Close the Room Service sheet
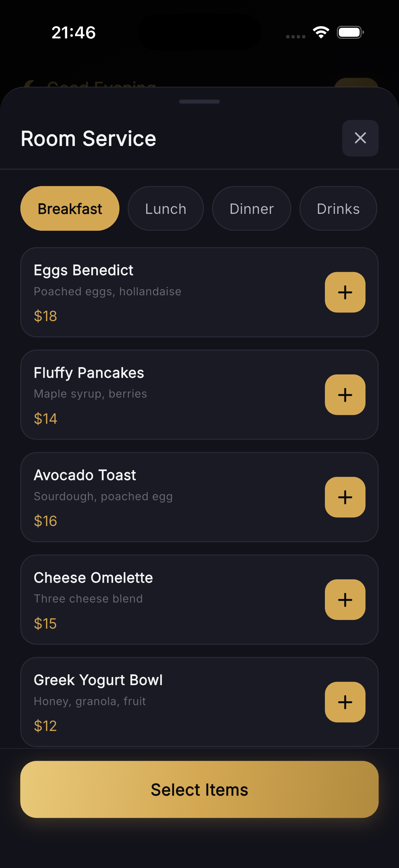399x868 pixels. point(360,138)
